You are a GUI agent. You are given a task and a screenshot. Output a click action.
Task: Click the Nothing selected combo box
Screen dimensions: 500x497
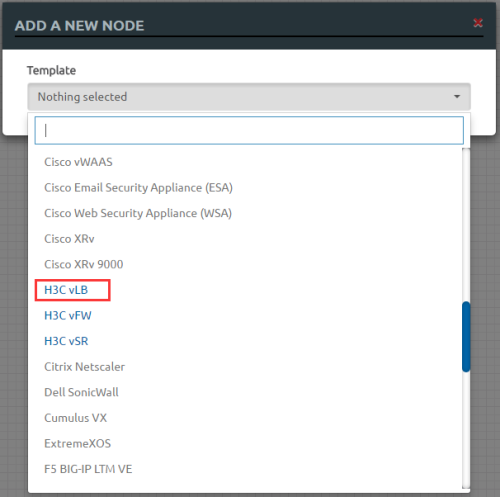(x=249, y=97)
